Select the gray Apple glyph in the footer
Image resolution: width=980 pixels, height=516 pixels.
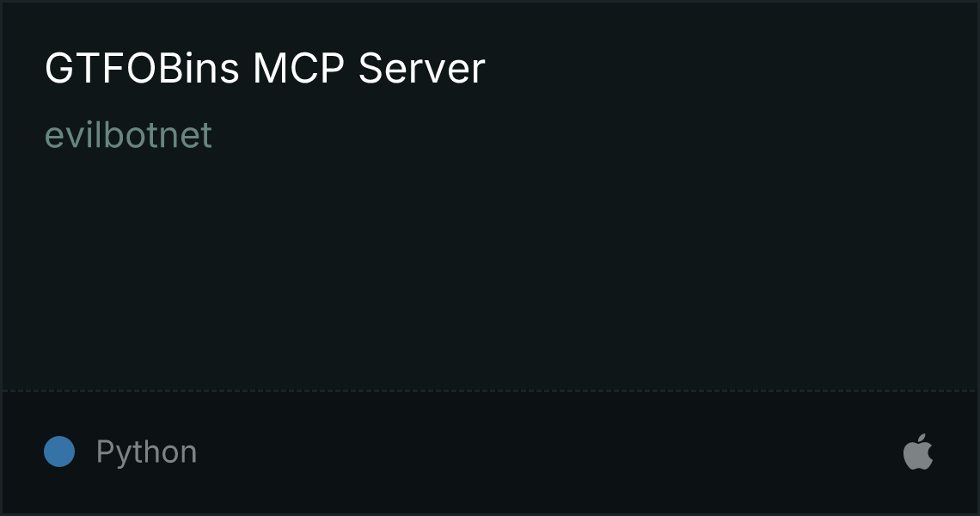918,451
